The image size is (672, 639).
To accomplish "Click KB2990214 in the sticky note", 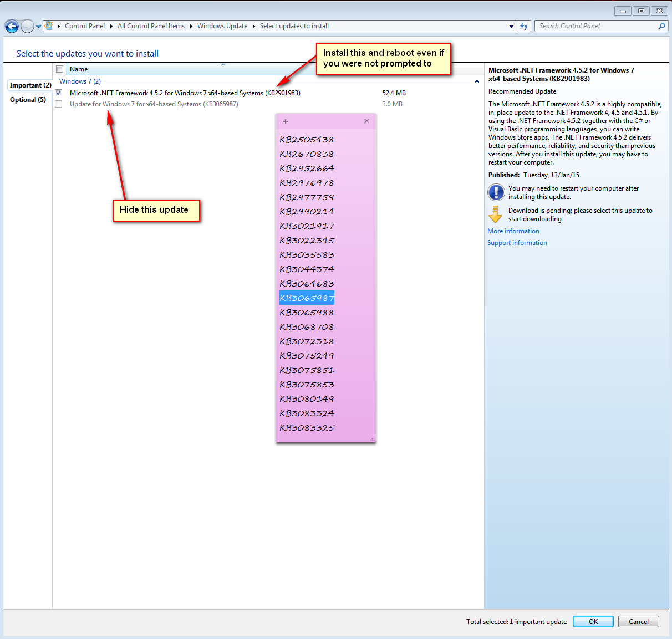I will pos(307,212).
